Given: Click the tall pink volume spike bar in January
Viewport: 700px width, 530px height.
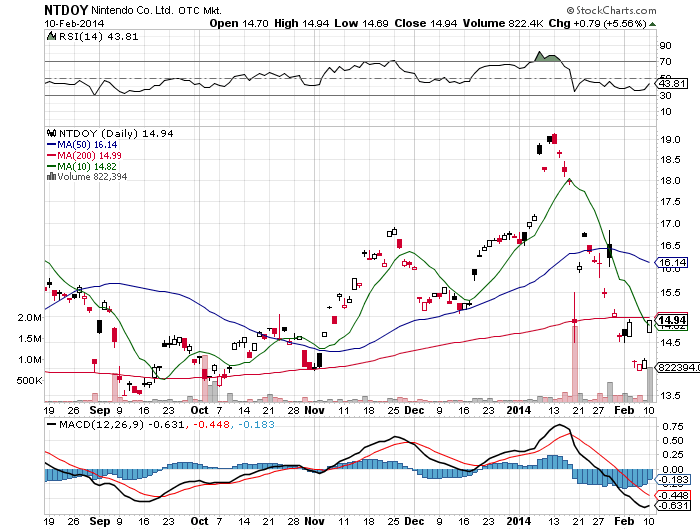Looking at the screenshot, I should [575, 364].
